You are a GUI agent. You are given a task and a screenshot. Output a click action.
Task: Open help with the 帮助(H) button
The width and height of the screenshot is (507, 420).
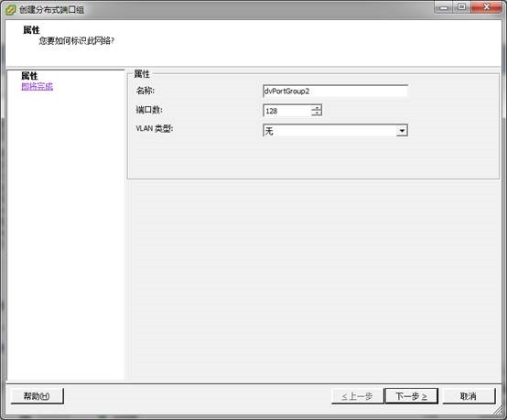pos(37,396)
